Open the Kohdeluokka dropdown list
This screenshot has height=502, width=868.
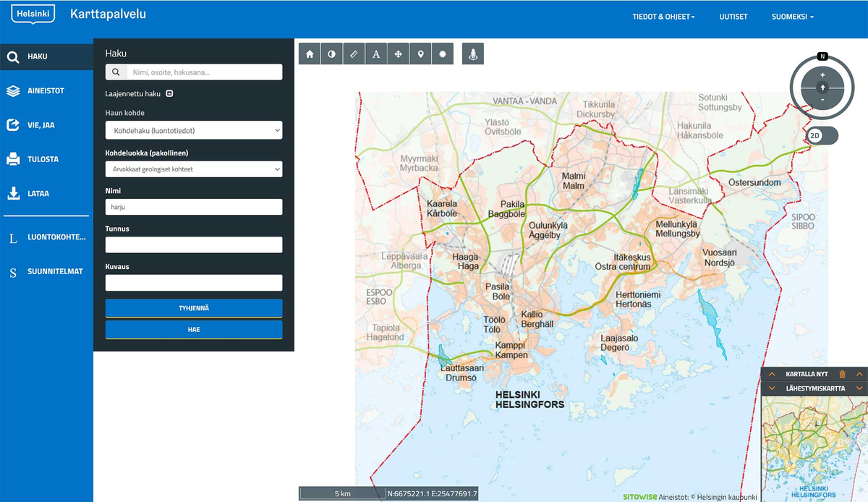pos(194,169)
